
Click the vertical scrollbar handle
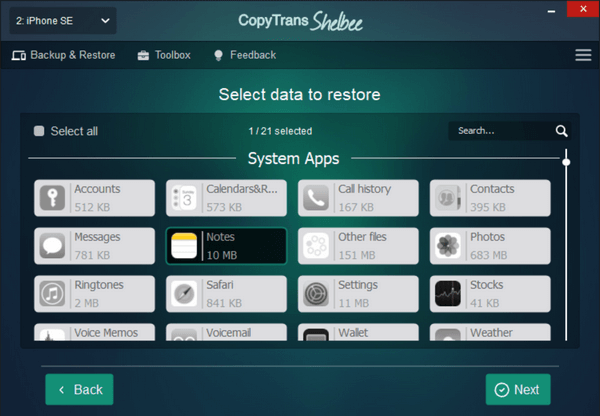(566, 162)
